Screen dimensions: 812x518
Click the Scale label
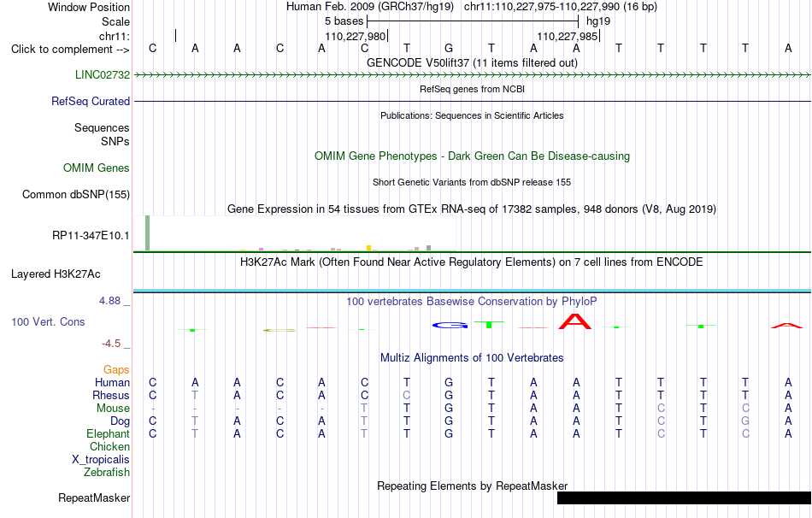116,21
